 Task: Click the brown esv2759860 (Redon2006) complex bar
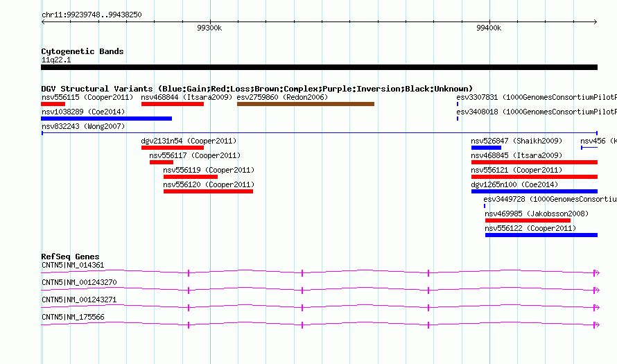(305, 104)
